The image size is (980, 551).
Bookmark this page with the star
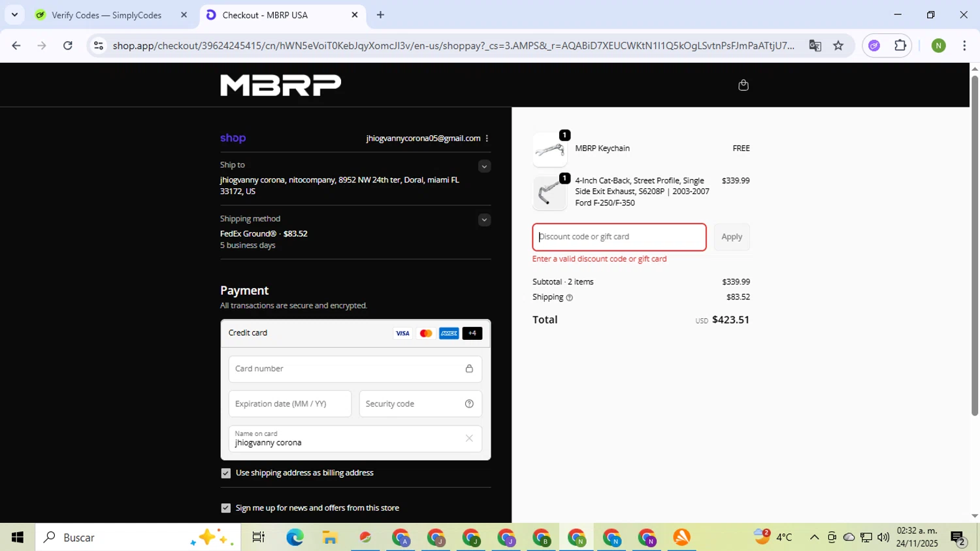click(x=838, y=46)
